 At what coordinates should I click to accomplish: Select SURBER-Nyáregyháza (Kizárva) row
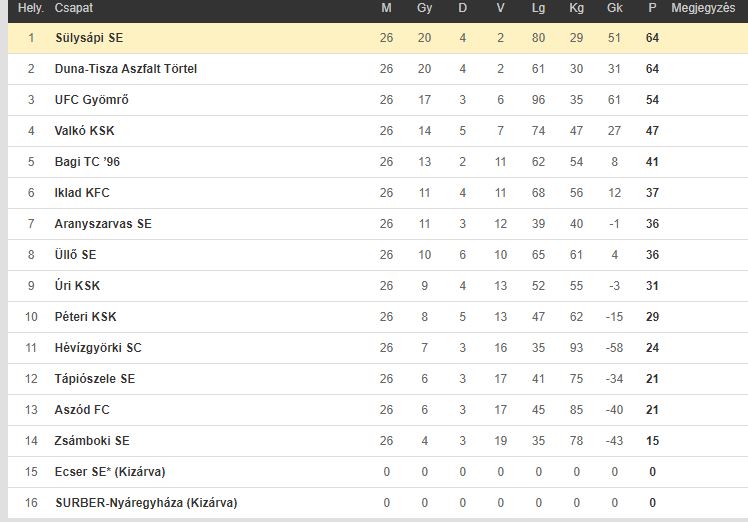(378, 503)
